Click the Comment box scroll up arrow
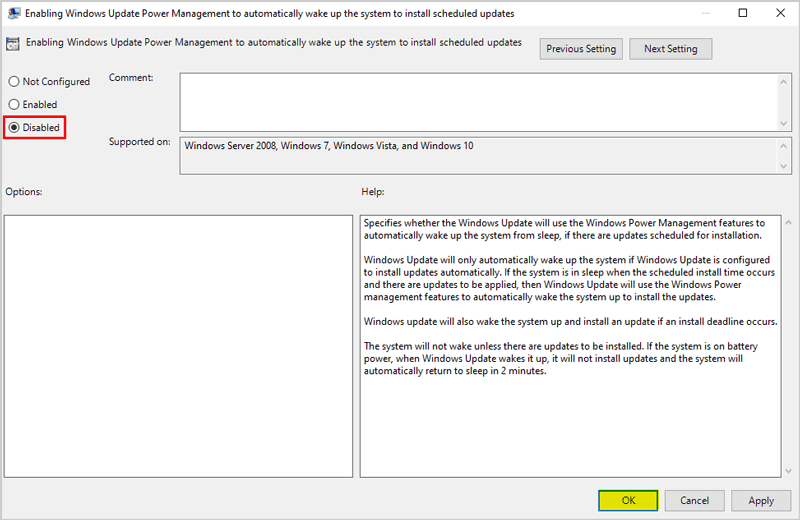The width and height of the screenshot is (800, 520). [x=784, y=82]
